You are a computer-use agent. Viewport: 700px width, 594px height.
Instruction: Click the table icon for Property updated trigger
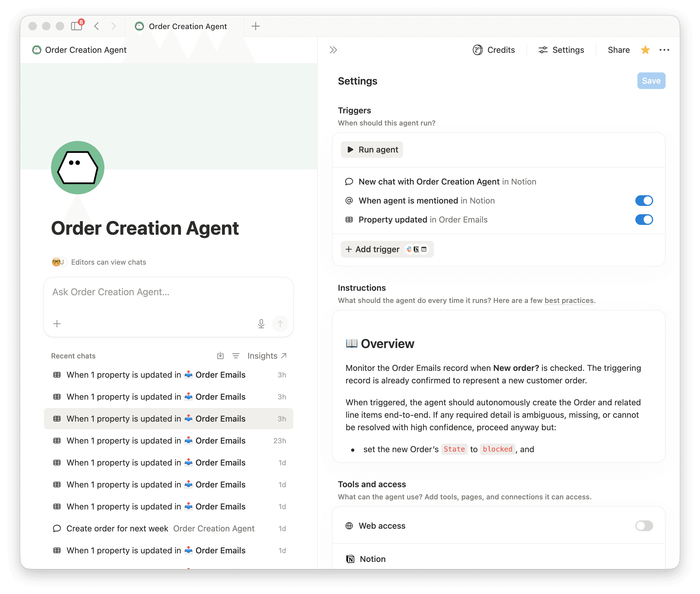[349, 220]
